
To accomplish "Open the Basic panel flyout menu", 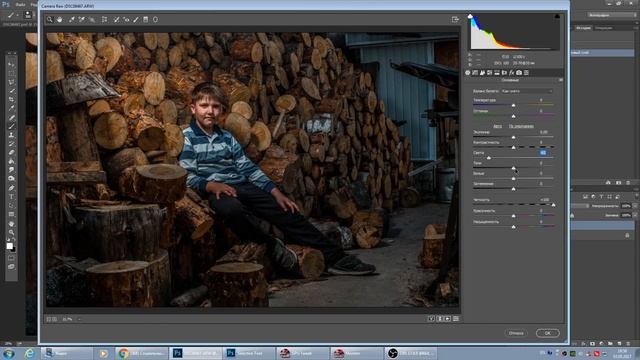I will (x=561, y=80).
